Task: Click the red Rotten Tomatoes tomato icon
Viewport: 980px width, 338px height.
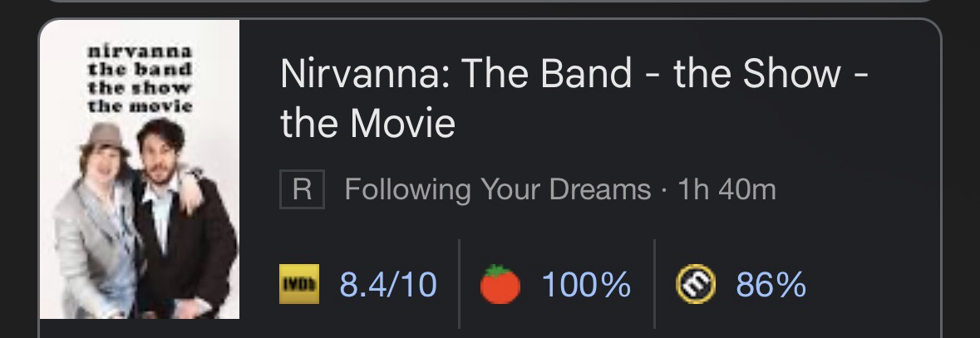Action: tap(500, 286)
